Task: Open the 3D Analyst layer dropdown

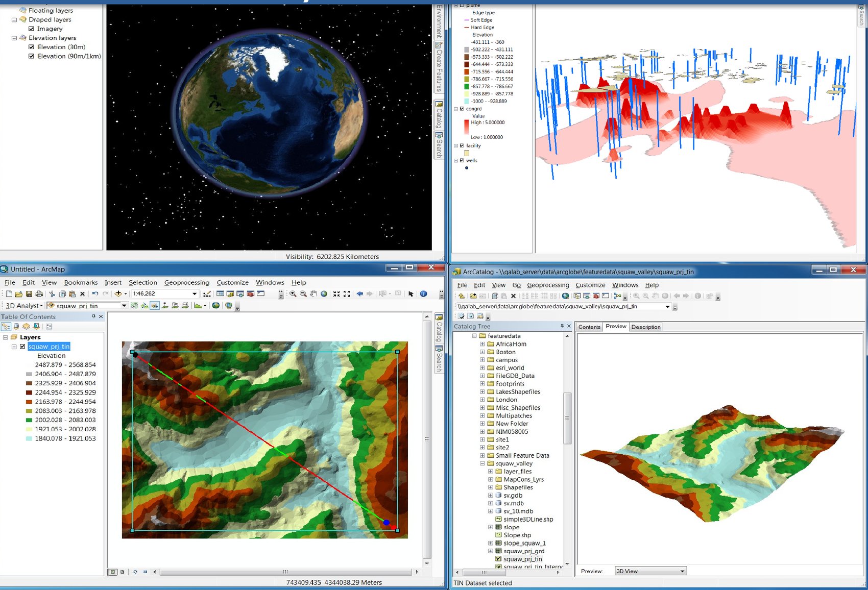Action: tap(124, 306)
